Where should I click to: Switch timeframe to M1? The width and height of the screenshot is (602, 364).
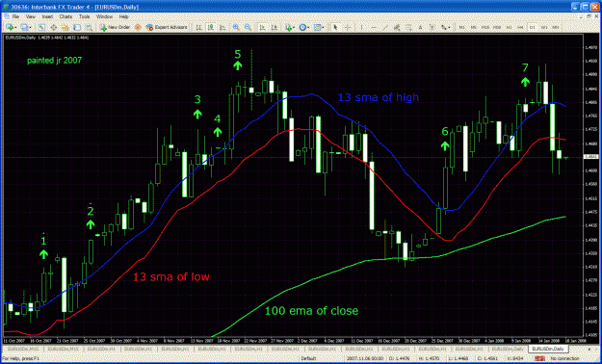coord(462,27)
